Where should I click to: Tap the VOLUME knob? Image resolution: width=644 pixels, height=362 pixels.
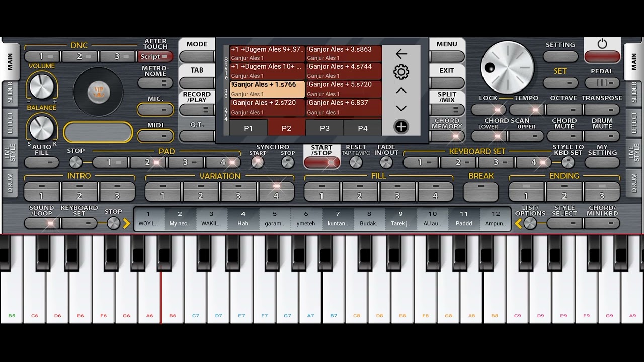point(42,86)
